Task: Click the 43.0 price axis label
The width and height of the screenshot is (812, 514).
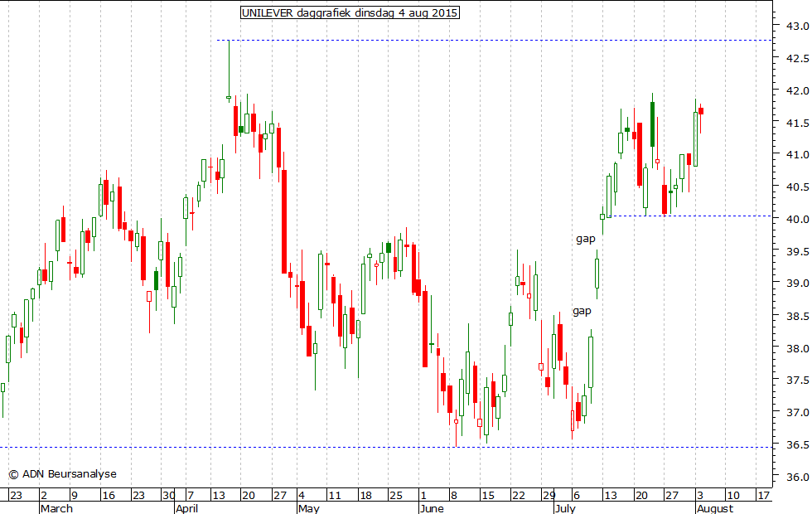Action: tap(798, 26)
